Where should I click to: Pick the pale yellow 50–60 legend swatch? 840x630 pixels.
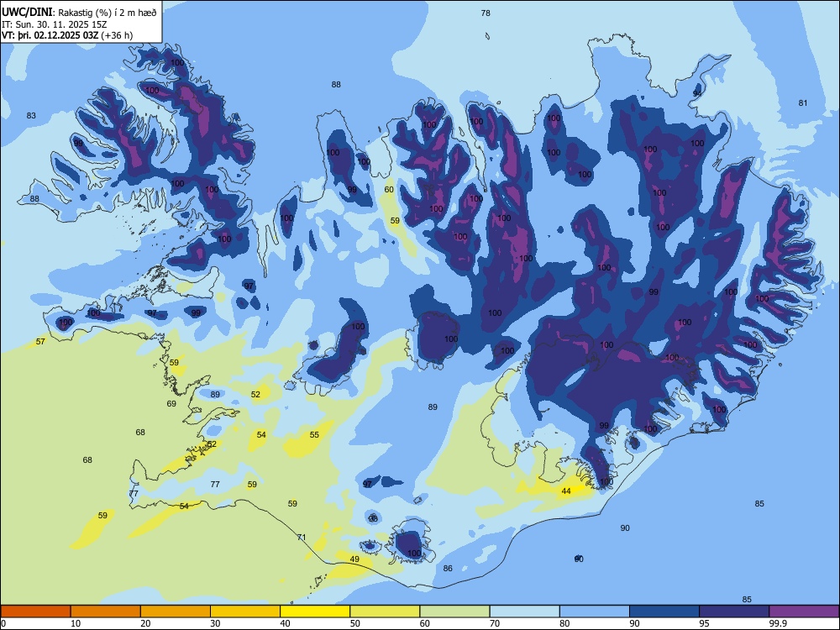[385, 612]
